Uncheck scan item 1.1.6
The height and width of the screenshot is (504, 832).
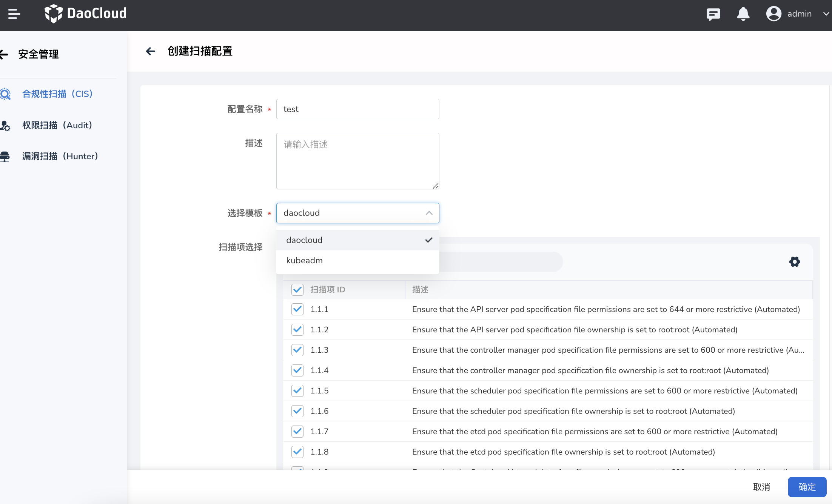(297, 411)
